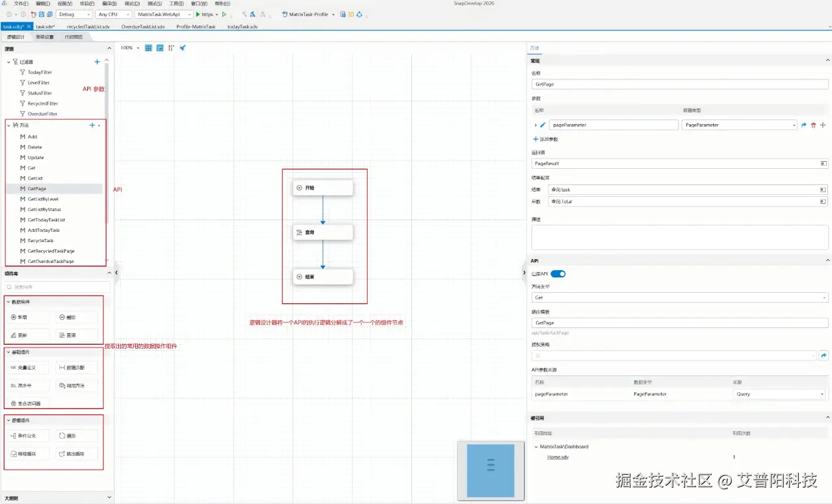Image resolution: width=832 pixels, height=504 pixels.
Task: Open the Query source dropdown
Action: coord(779,394)
